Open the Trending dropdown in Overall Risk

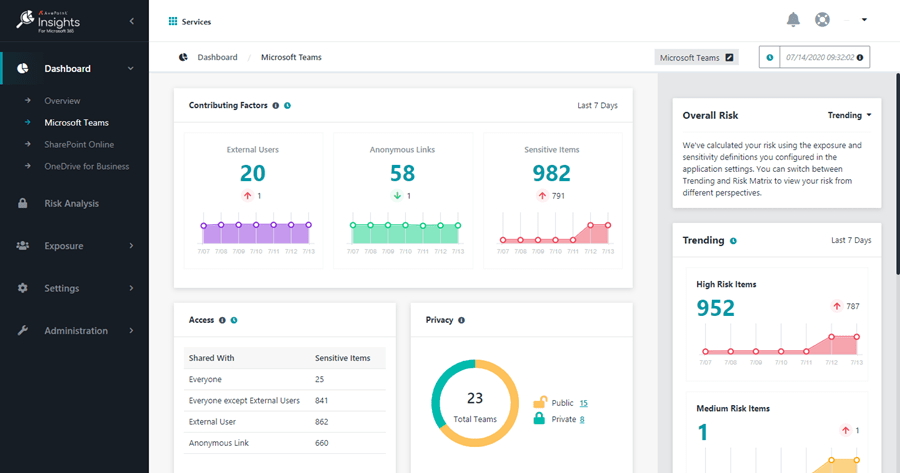[x=850, y=115]
